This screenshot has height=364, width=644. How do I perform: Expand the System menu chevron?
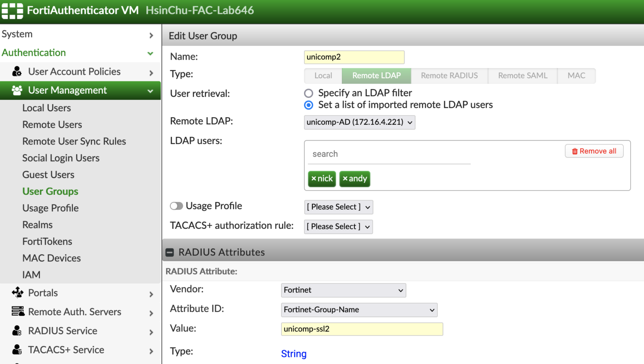coord(151,35)
